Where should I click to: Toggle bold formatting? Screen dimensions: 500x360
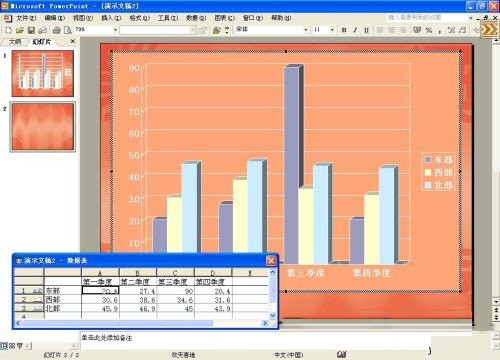tap(344, 30)
